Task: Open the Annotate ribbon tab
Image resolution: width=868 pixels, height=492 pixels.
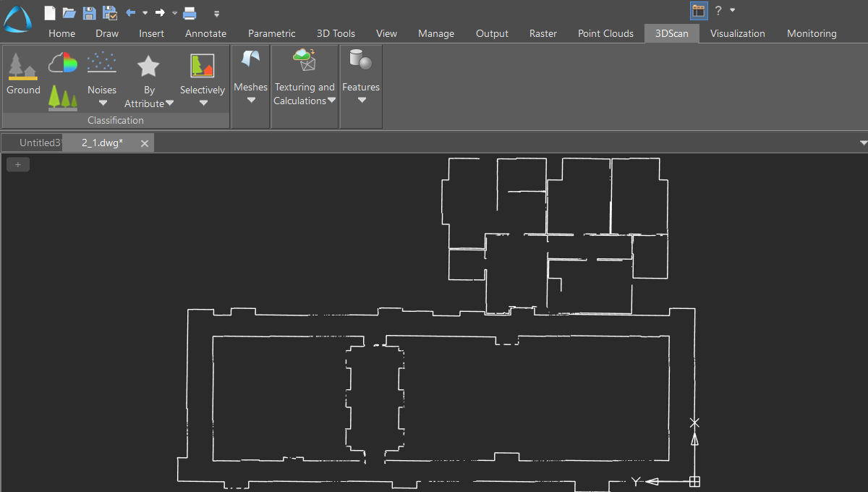Action: point(205,33)
